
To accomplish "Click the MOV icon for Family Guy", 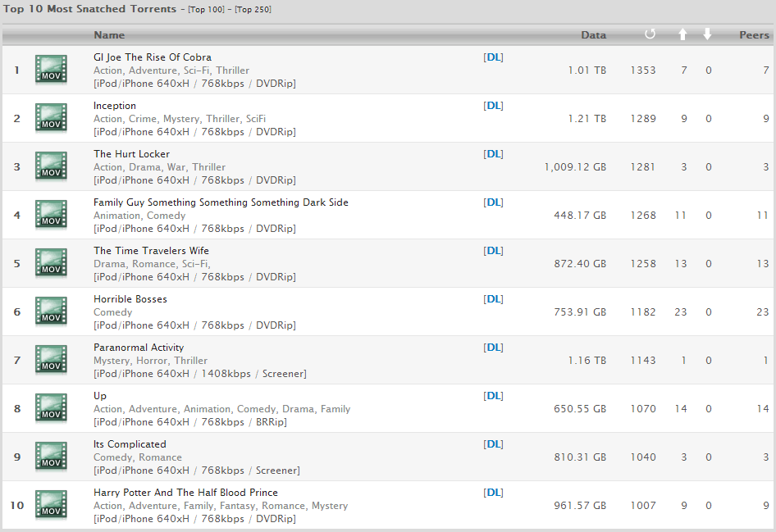I will [x=51, y=215].
